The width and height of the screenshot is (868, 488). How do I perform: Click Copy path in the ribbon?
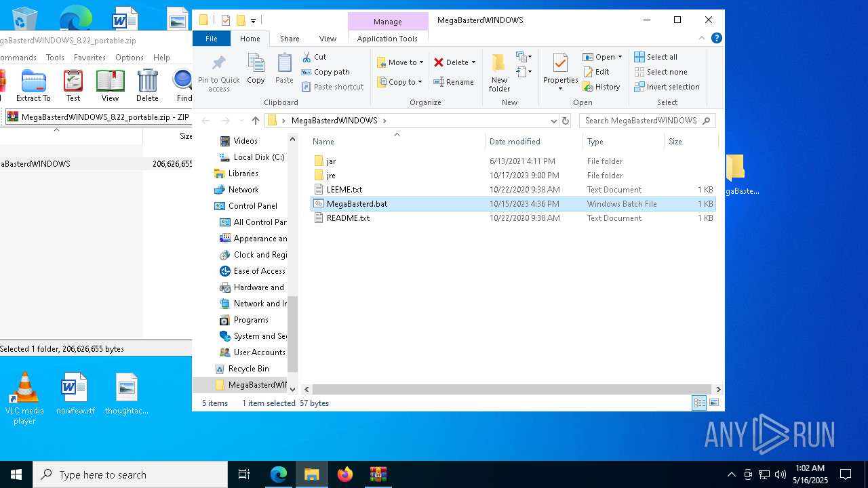(325, 72)
